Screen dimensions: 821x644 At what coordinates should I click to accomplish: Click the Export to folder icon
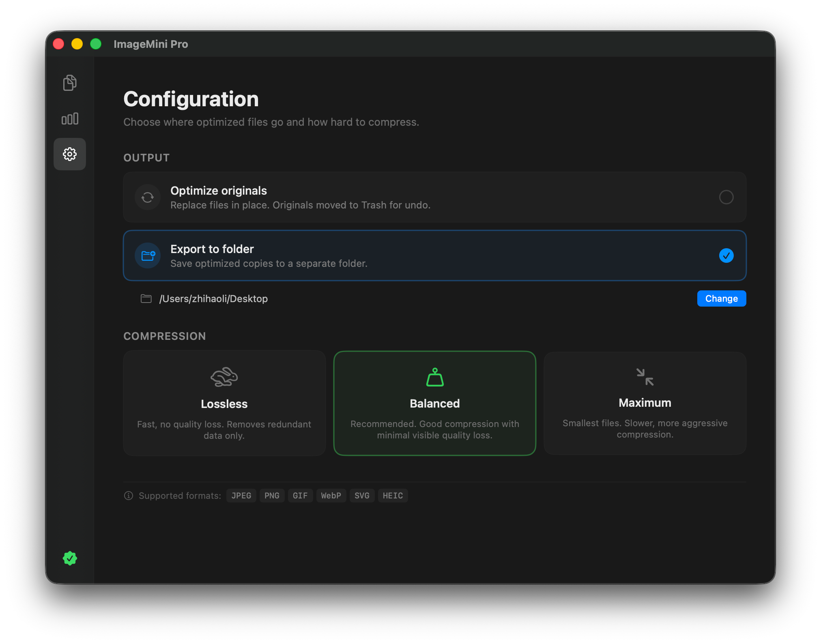[x=147, y=255]
